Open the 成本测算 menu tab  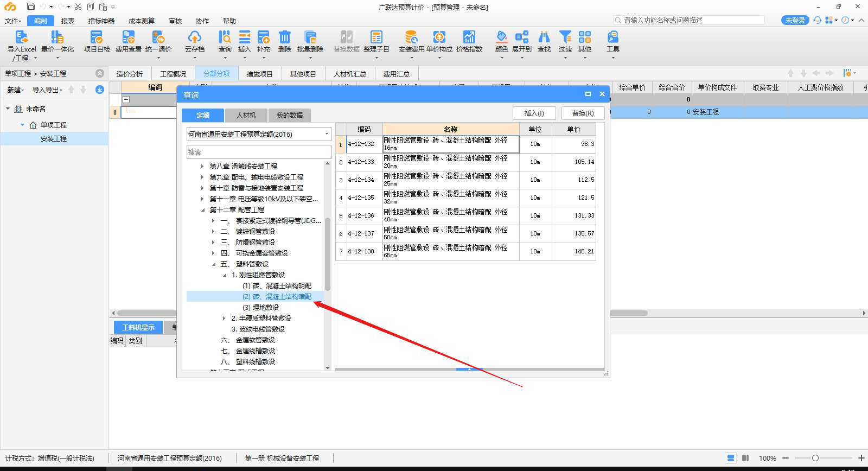coord(142,21)
